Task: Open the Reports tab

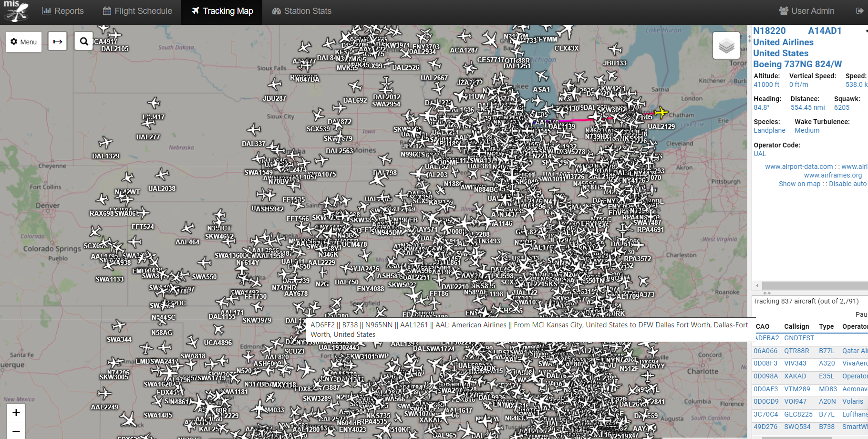Action: coord(62,11)
